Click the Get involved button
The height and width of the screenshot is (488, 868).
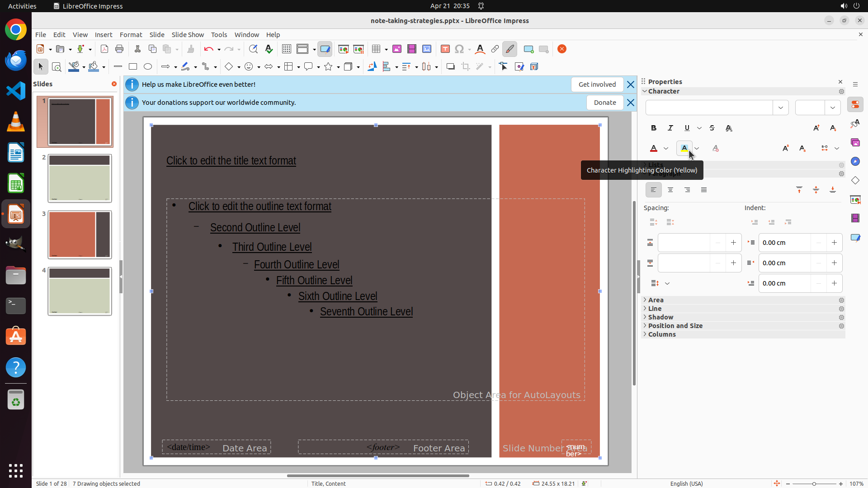[597, 84]
